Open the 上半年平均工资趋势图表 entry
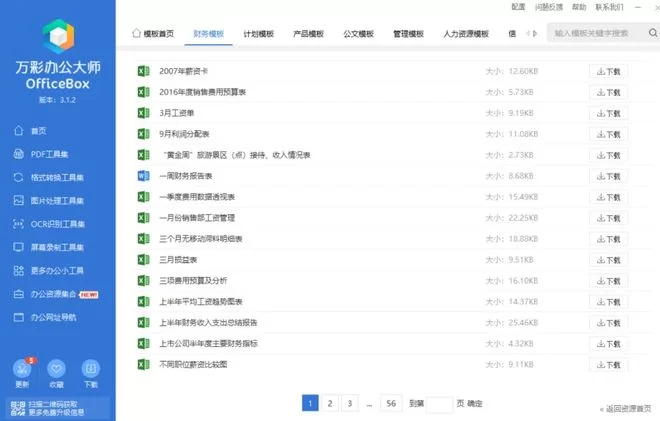This screenshot has height=421, width=660. coord(201,301)
